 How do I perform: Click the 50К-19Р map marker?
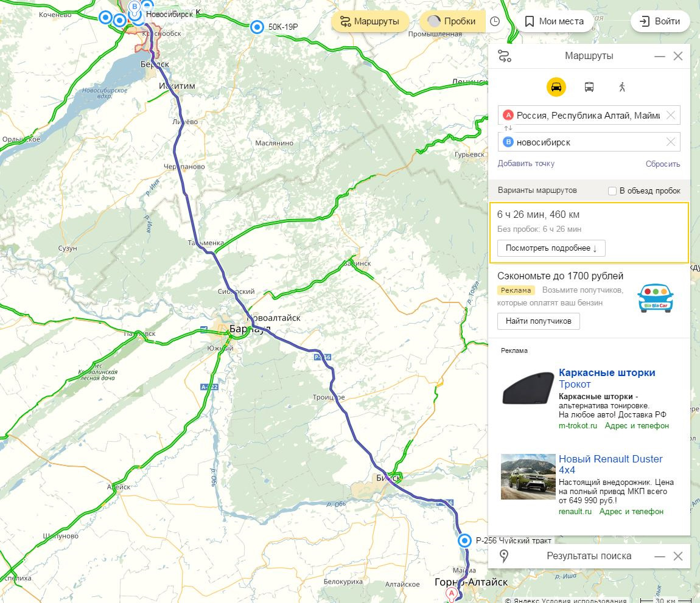257,27
